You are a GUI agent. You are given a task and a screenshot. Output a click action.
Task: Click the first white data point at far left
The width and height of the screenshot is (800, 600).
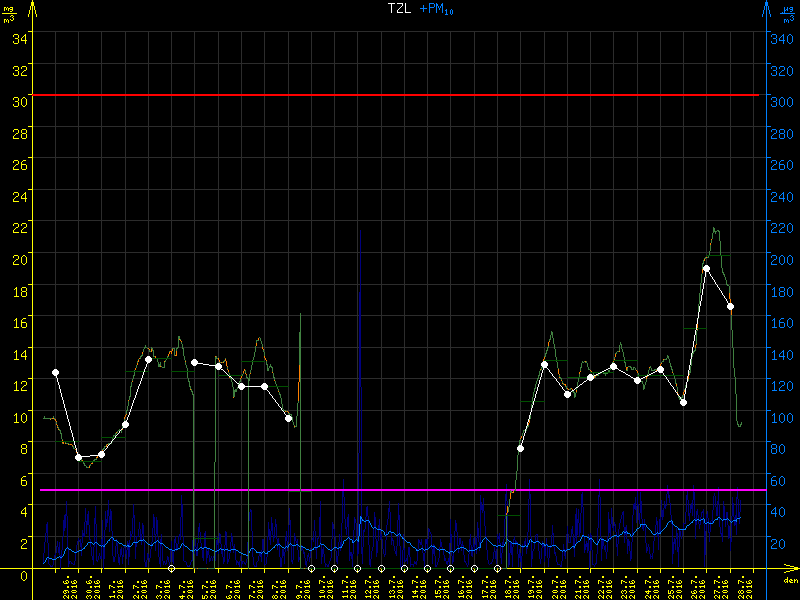pos(55,373)
